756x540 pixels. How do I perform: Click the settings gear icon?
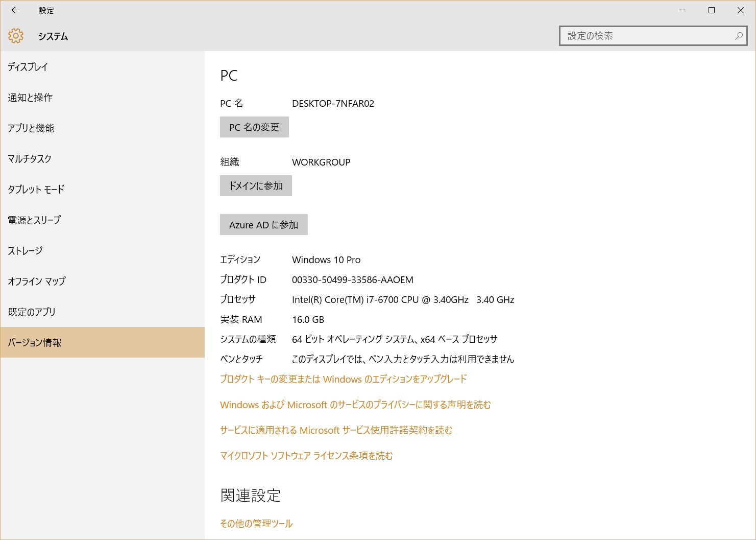point(16,36)
